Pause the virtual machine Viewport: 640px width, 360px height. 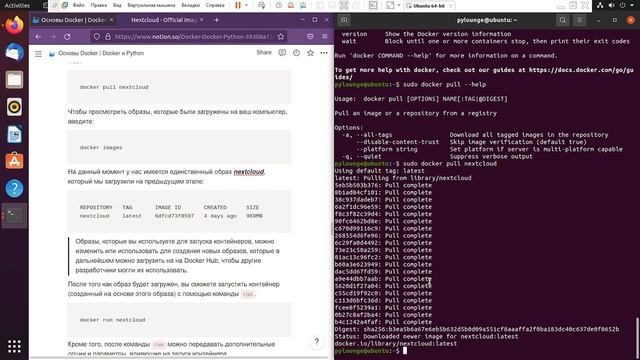[x=238, y=5]
